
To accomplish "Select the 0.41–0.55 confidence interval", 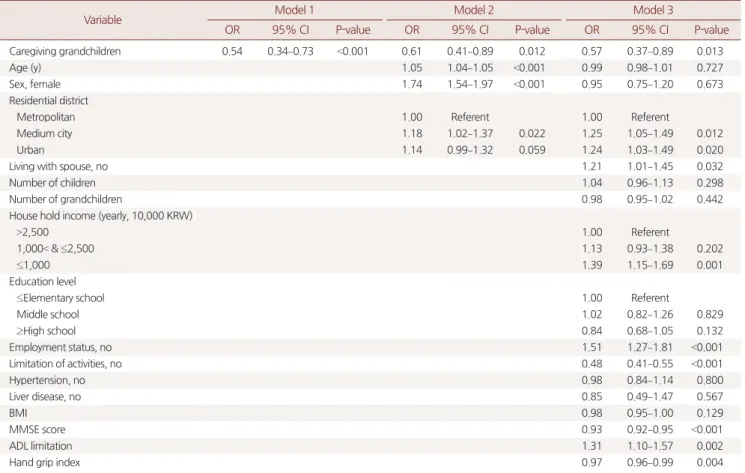I will [650, 364].
